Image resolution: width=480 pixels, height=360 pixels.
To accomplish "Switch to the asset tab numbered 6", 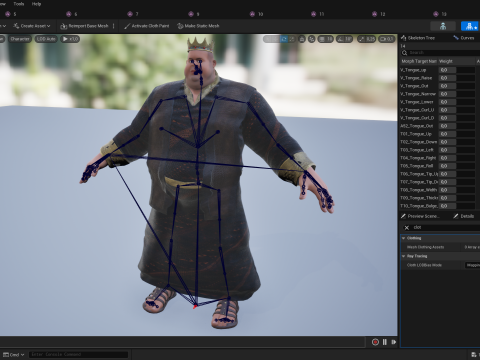I will tap(72, 14).
